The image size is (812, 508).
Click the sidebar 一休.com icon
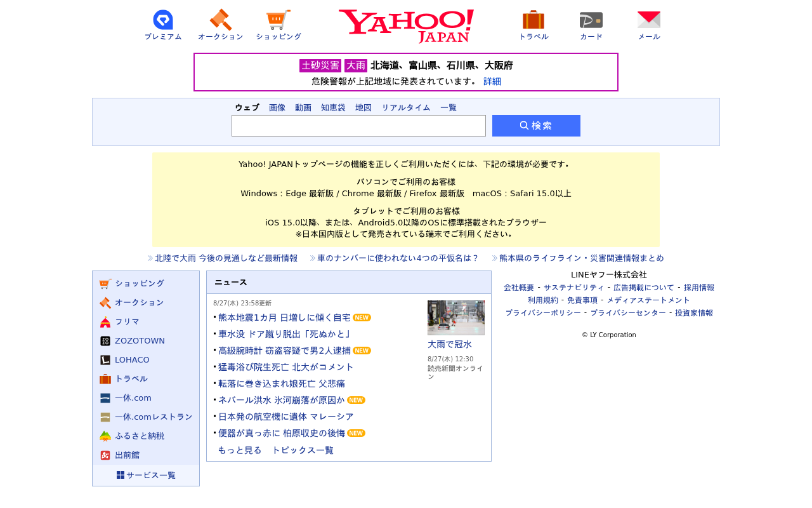[x=105, y=398]
